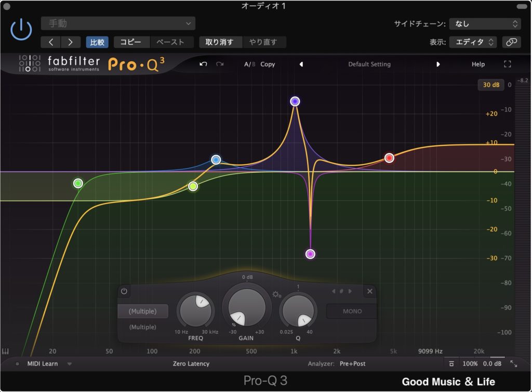
Task: Click the FabFilter Pro-Q 3 logo
Action: 91,63
